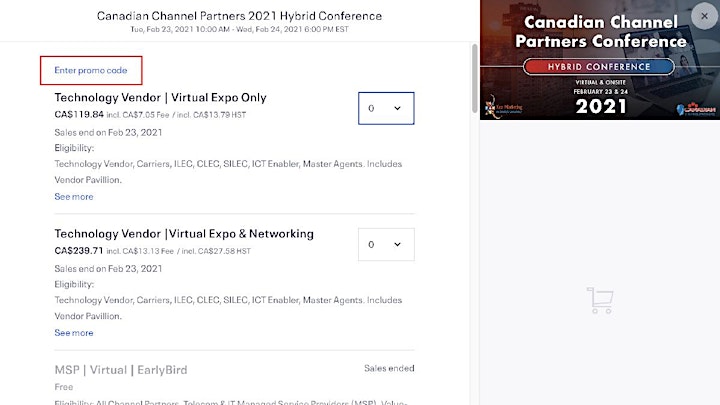Expand See more under Virtual Expo Only
Image resolution: width=720 pixels, height=405 pixels.
coord(74,197)
